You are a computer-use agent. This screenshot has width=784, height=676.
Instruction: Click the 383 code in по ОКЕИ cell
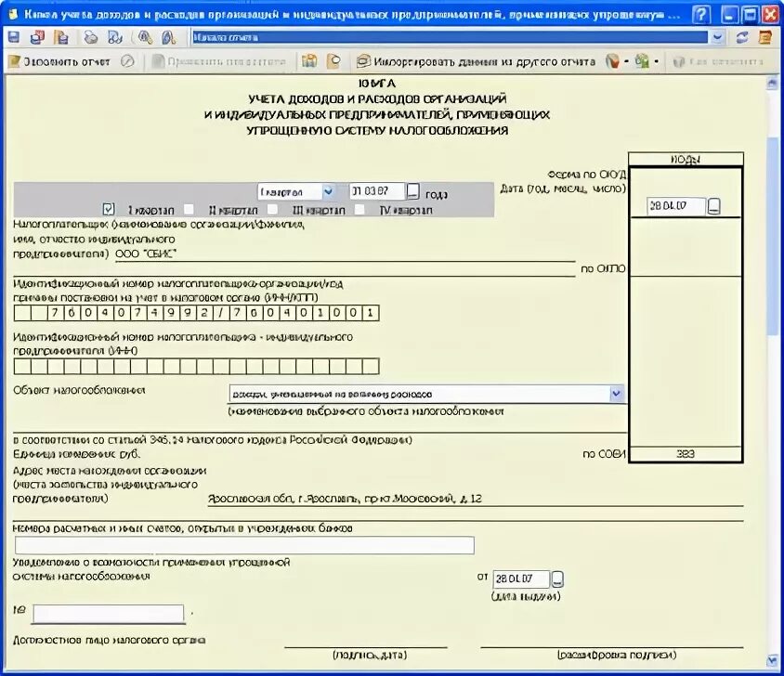point(686,454)
